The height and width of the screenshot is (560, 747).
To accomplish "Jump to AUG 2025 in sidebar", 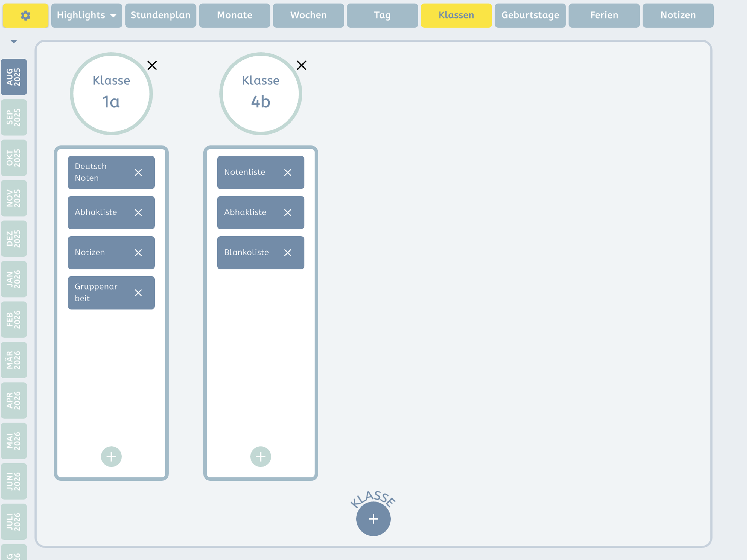I will [14, 77].
